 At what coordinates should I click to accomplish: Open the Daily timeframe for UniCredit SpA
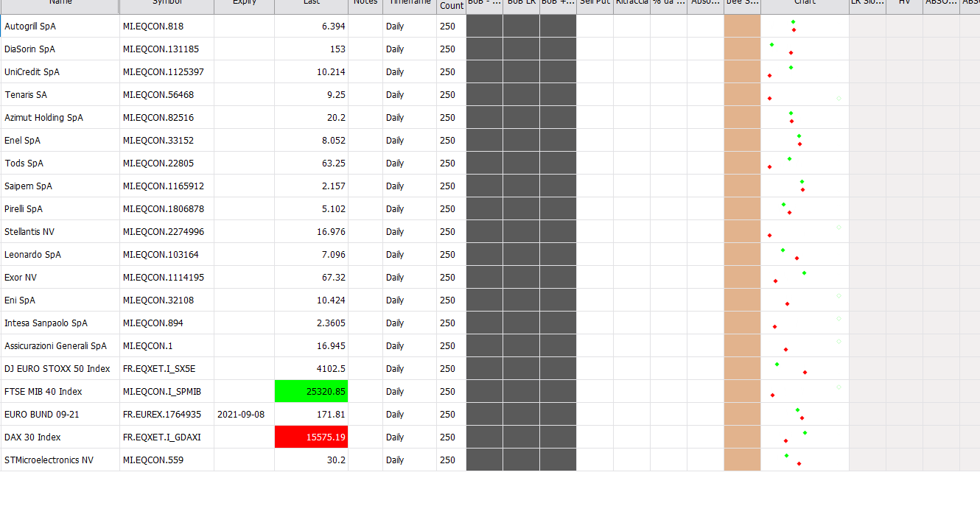pyautogui.click(x=395, y=72)
